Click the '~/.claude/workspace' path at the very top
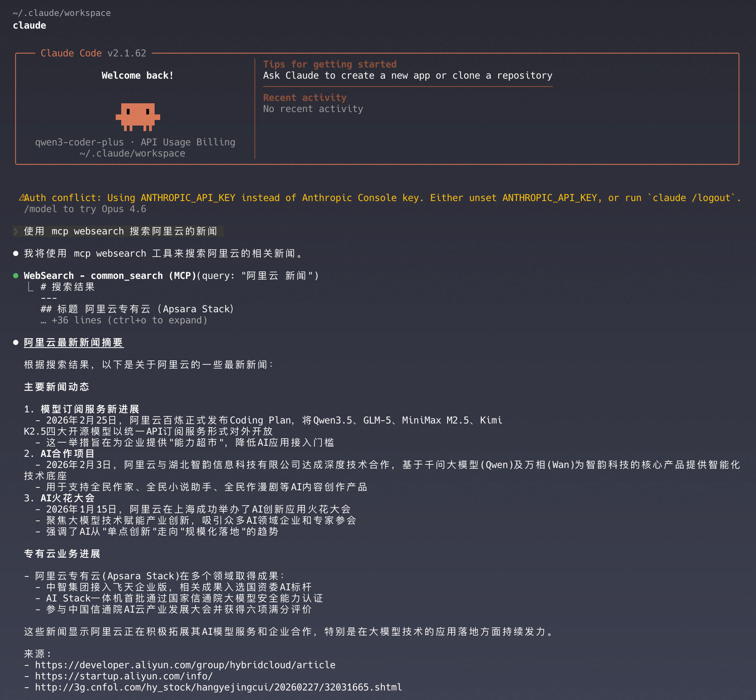The image size is (756, 700). pos(62,13)
